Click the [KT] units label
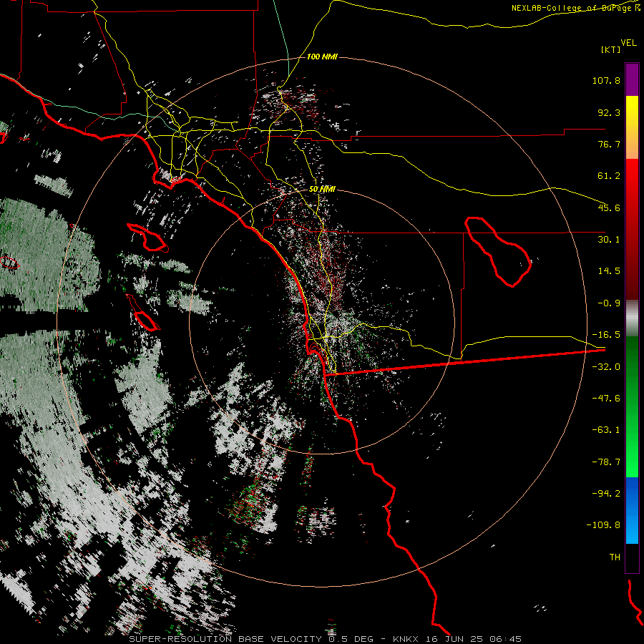 pyautogui.click(x=611, y=49)
